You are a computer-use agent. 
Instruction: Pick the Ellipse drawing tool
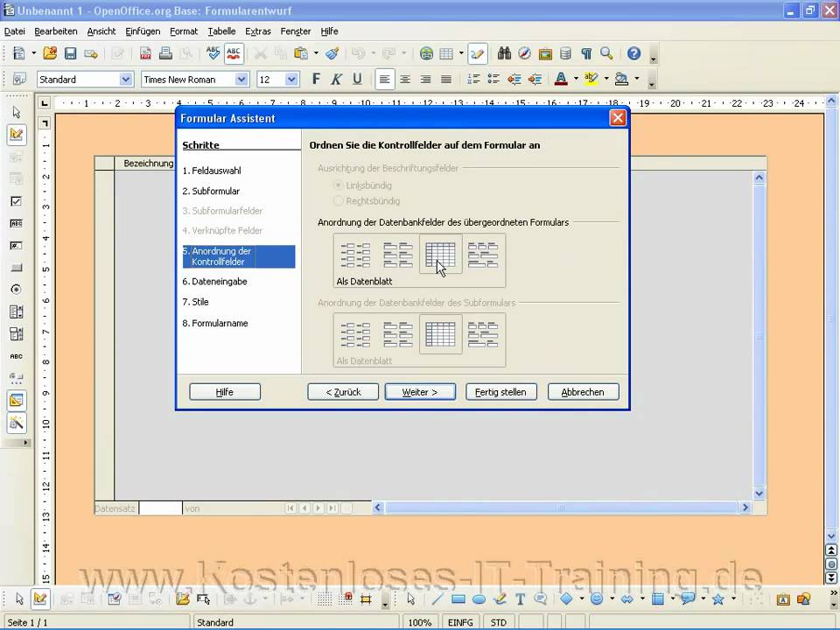coord(479,598)
